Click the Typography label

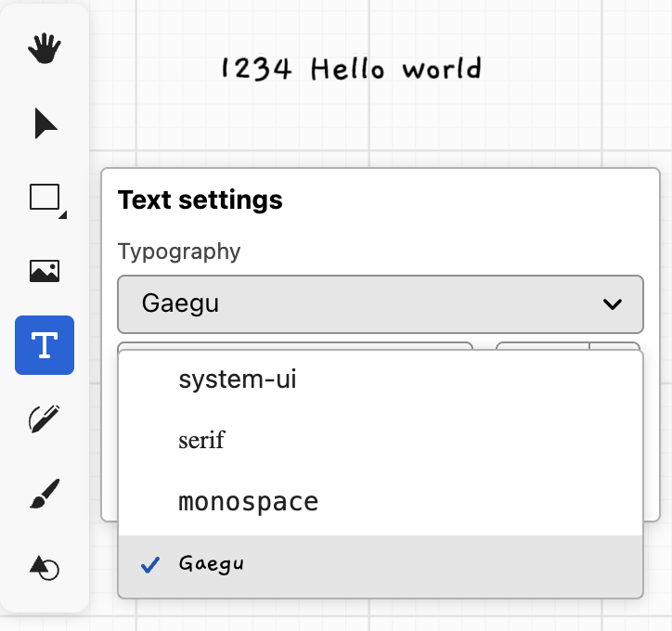(179, 251)
